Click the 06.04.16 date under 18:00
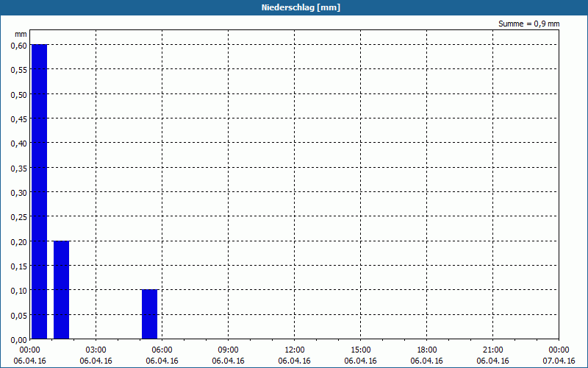Image resolution: width=588 pixels, height=368 pixels. [x=427, y=361]
